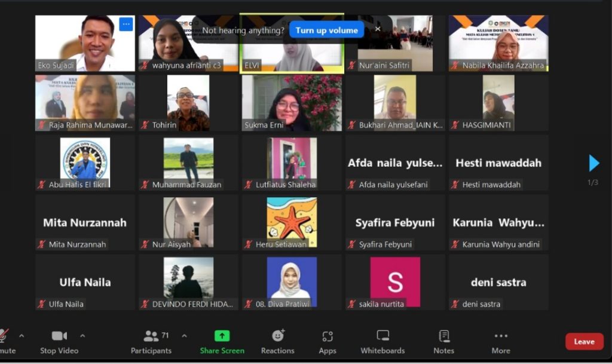Toggle the microphone mute button

coord(4,336)
